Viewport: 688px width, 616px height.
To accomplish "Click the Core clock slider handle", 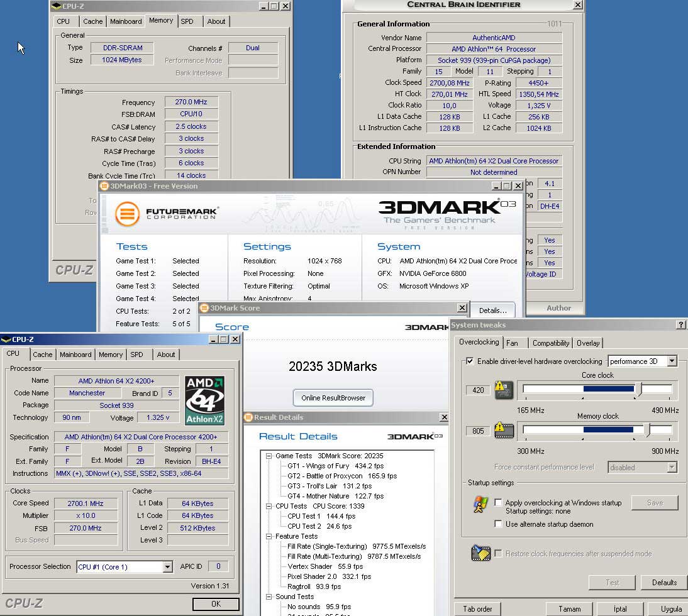I will (x=640, y=389).
